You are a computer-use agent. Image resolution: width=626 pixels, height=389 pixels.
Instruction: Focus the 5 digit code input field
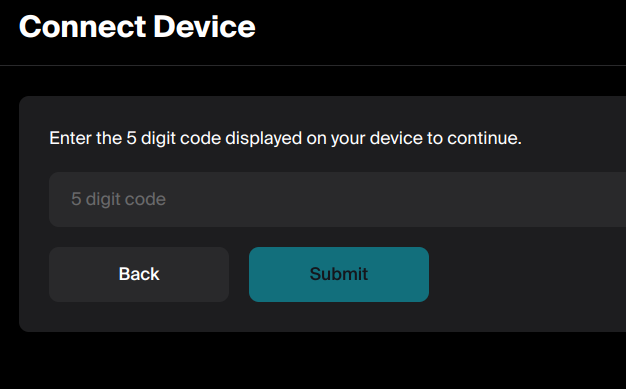(337, 199)
